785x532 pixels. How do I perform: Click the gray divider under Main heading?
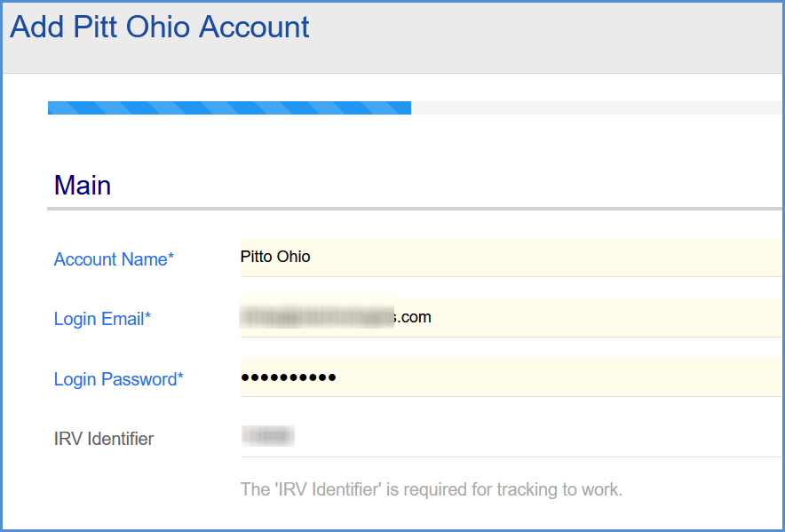415,209
